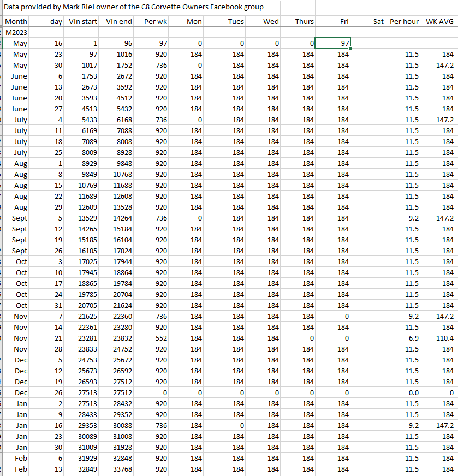Click the 'WK AVG' header cell

439,22
